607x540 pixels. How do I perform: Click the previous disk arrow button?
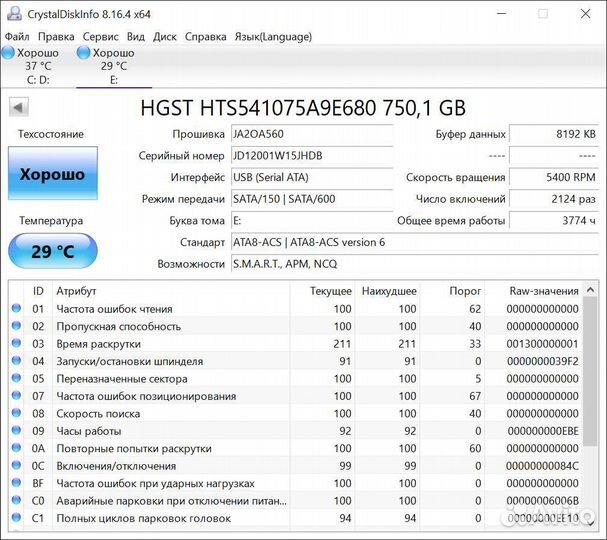click(19, 107)
